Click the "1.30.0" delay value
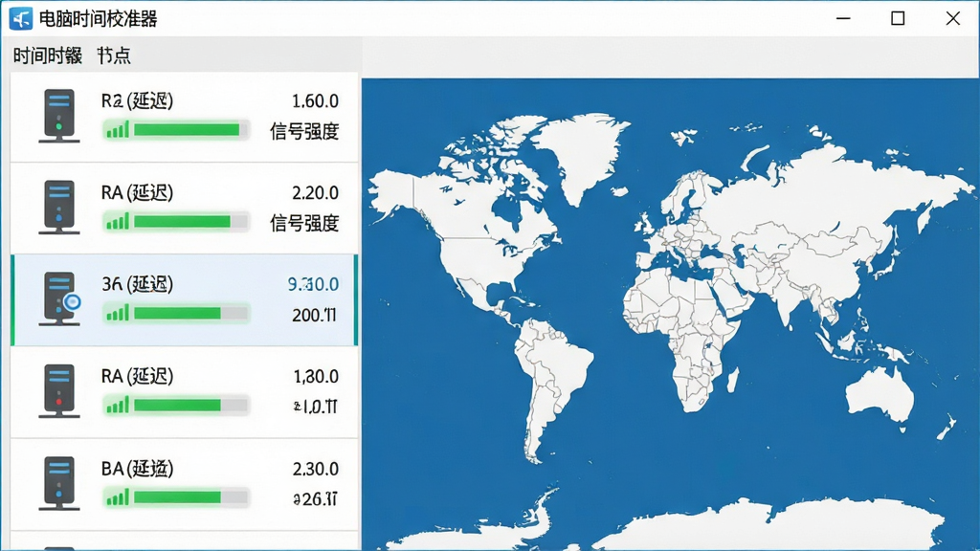The width and height of the screenshot is (980, 551). (316, 377)
